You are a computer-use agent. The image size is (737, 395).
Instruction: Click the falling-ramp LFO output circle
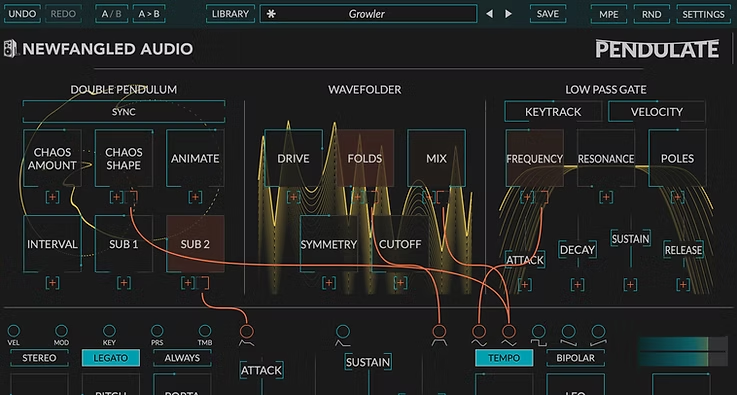pyautogui.click(x=569, y=332)
